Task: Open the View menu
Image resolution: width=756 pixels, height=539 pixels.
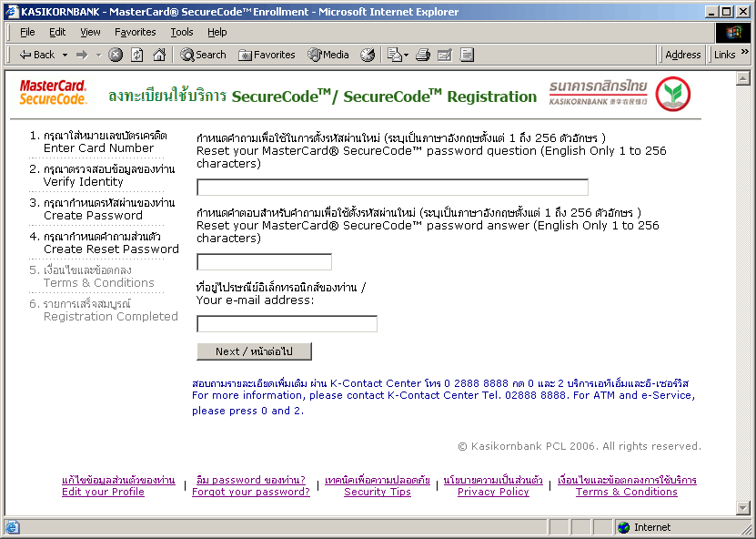Action: pyautogui.click(x=90, y=33)
